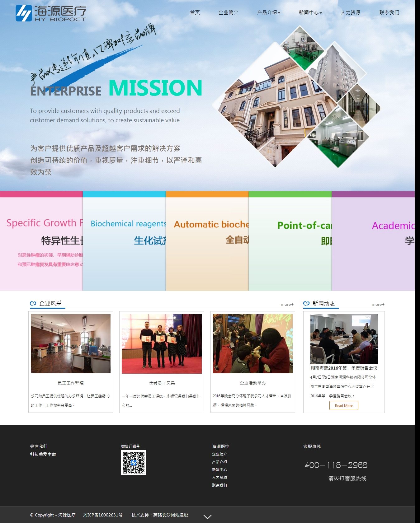Image resolution: width=420 pixels, height=523 pixels.
Task: Expand the 新闻中心 dropdown menu
Action: click(x=310, y=12)
